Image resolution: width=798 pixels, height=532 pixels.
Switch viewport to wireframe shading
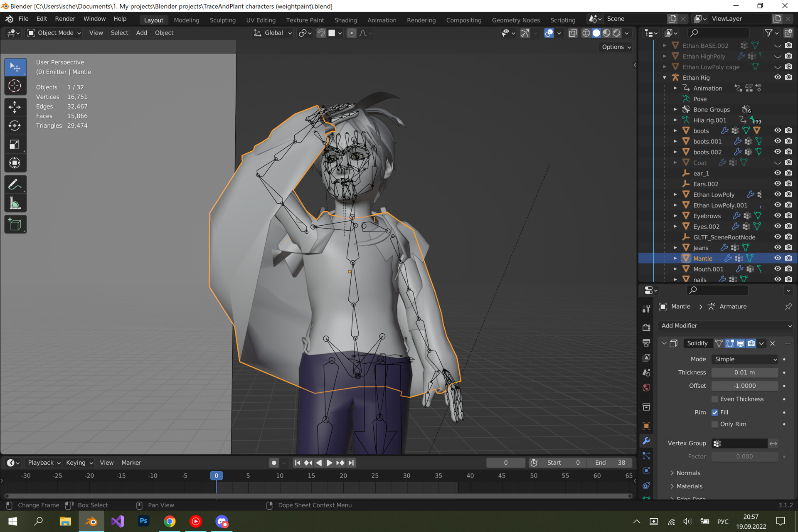[x=586, y=33]
